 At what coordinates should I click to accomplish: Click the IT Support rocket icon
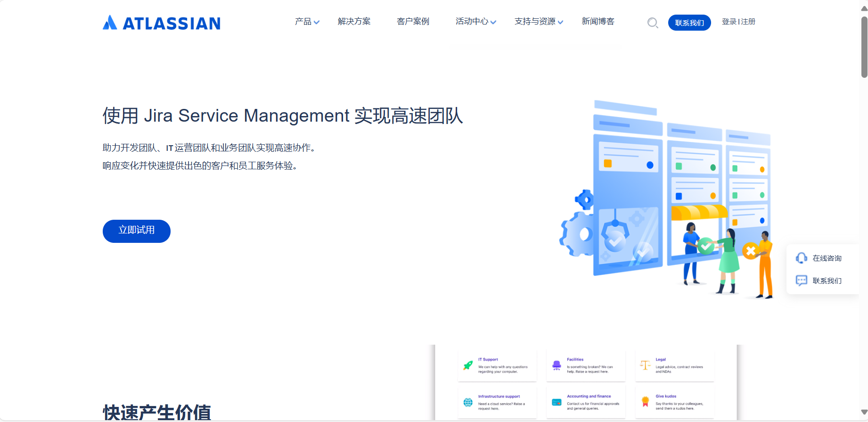point(468,365)
